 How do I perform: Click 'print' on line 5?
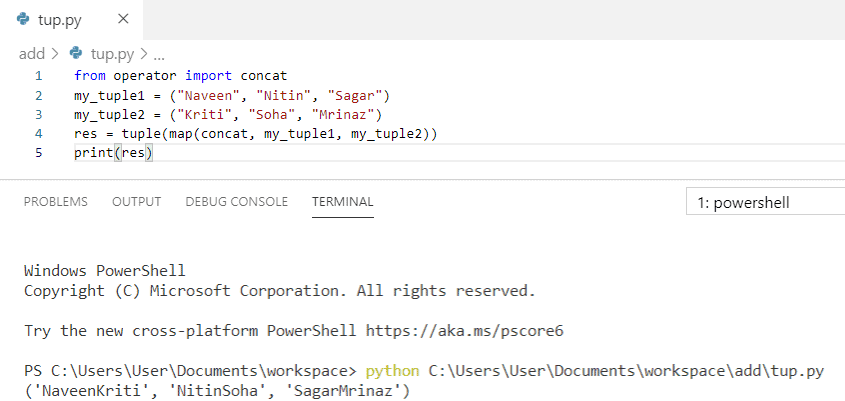pyautogui.click(x=94, y=154)
